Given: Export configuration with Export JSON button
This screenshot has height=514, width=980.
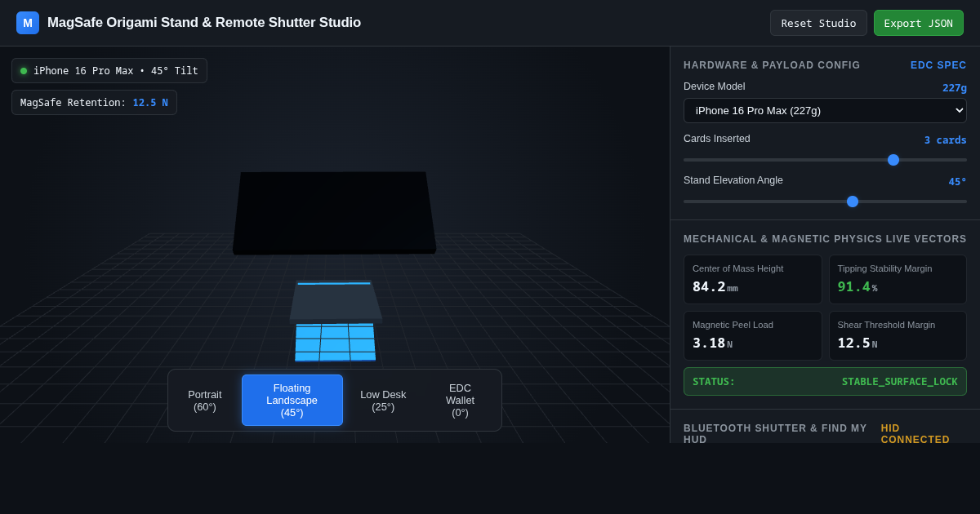Looking at the screenshot, I should (x=918, y=23).
